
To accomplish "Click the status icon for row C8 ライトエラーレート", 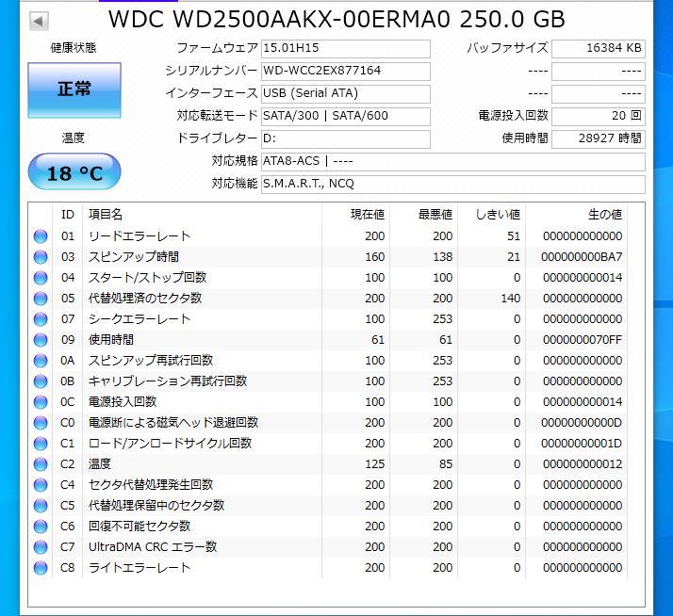I will 41,568.
